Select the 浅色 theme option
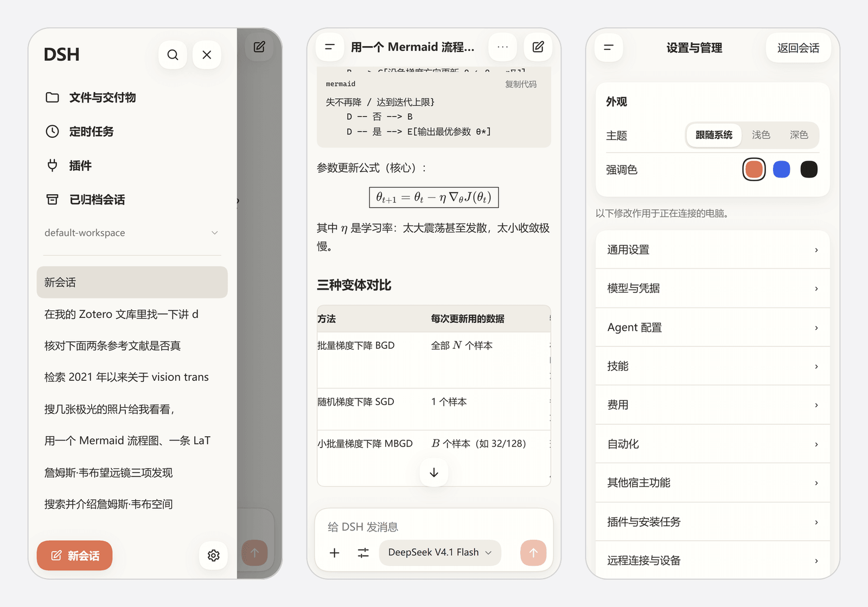 click(761, 135)
